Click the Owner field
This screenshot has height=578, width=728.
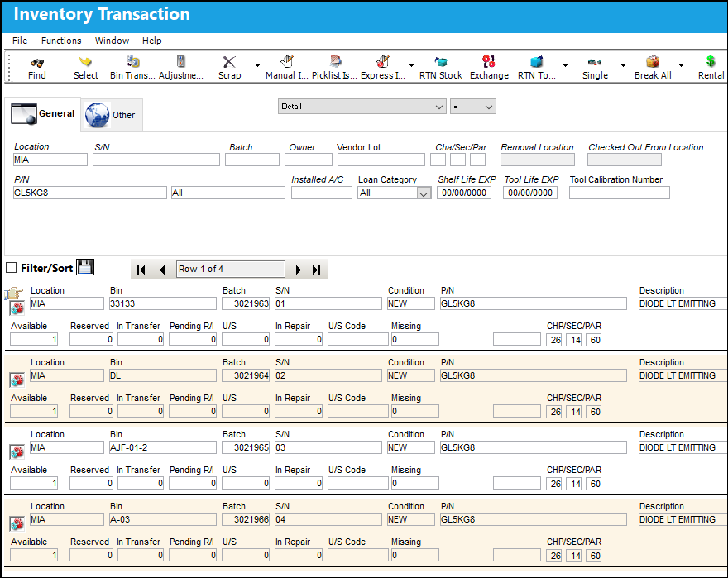coord(309,160)
